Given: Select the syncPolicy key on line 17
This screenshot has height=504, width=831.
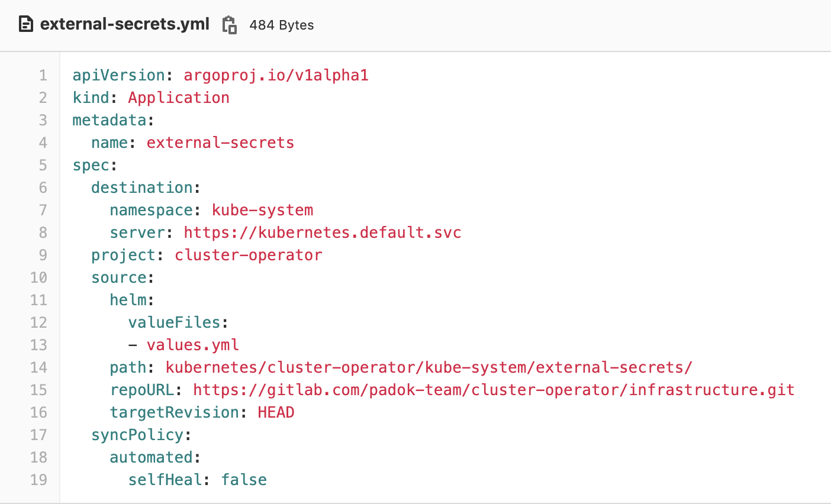Looking at the screenshot, I should tap(136, 435).
